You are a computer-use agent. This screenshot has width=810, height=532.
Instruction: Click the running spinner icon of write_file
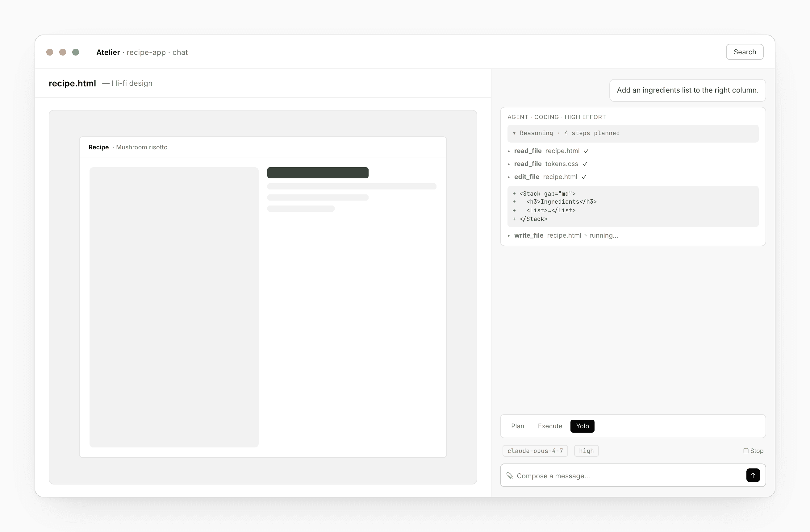[585, 236]
